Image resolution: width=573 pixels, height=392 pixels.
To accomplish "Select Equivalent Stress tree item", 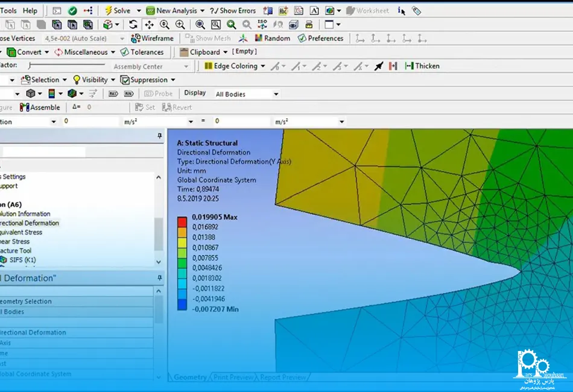I will 21,232.
